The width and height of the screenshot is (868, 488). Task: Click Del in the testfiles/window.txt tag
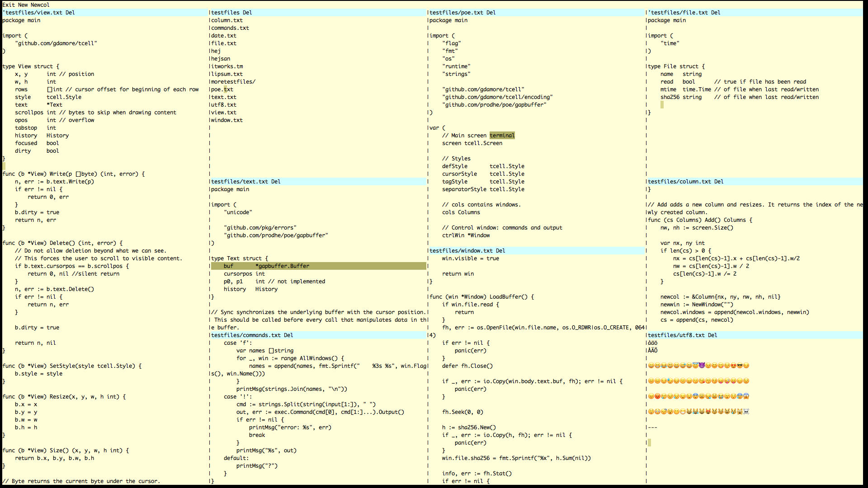click(x=500, y=251)
